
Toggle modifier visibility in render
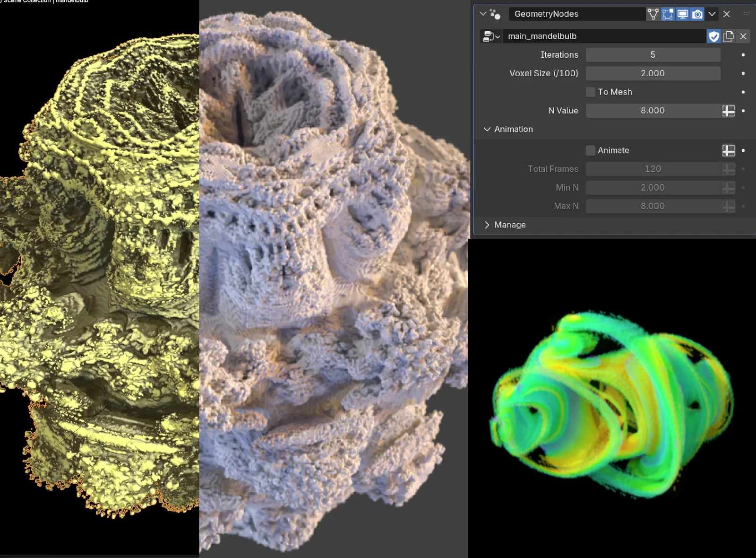point(697,14)
